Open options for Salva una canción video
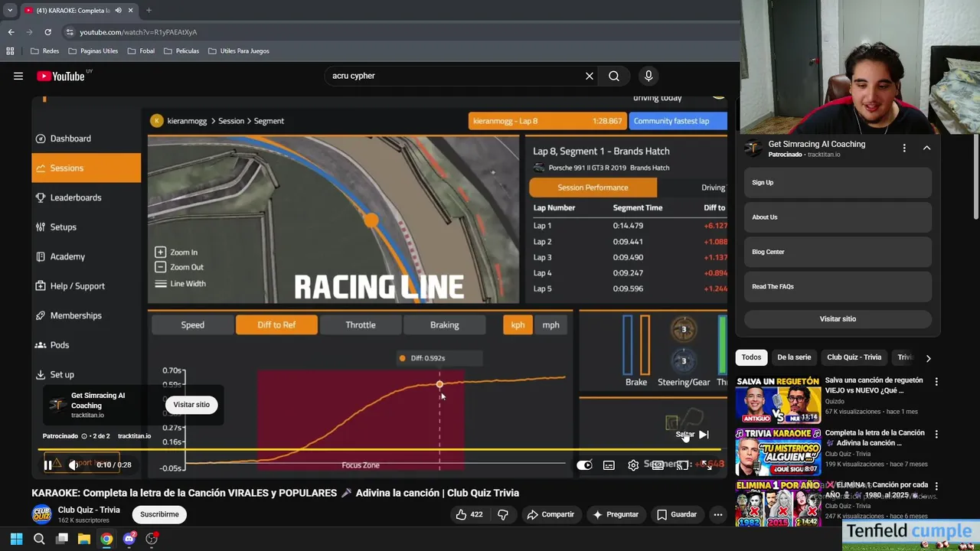980x551 pixels. tap(936, 381)
